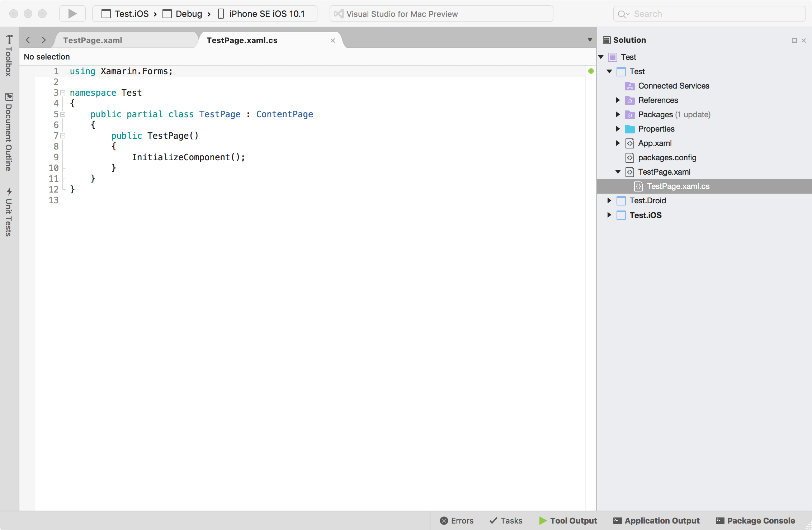Open the Tasks pad

point(506,521)
